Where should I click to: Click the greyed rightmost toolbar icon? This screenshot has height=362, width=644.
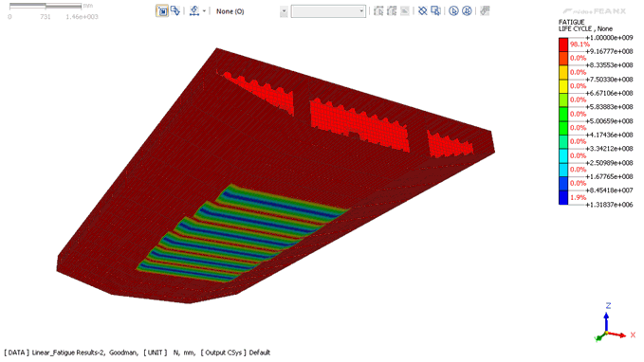coord(485,11)
